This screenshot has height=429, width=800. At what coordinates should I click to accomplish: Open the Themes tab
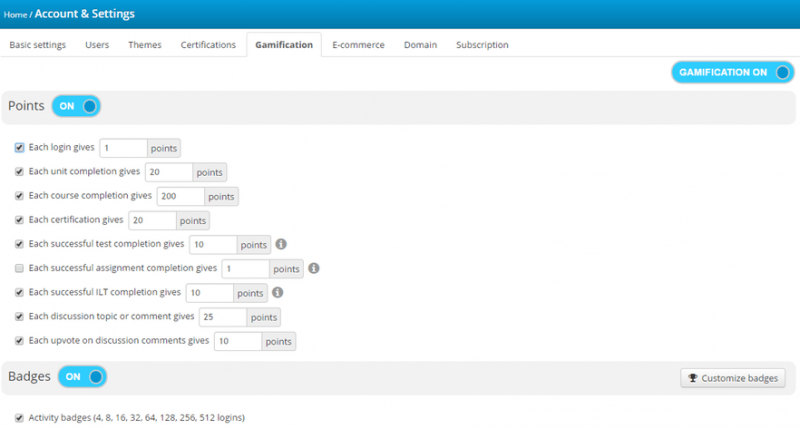[145, 45]
